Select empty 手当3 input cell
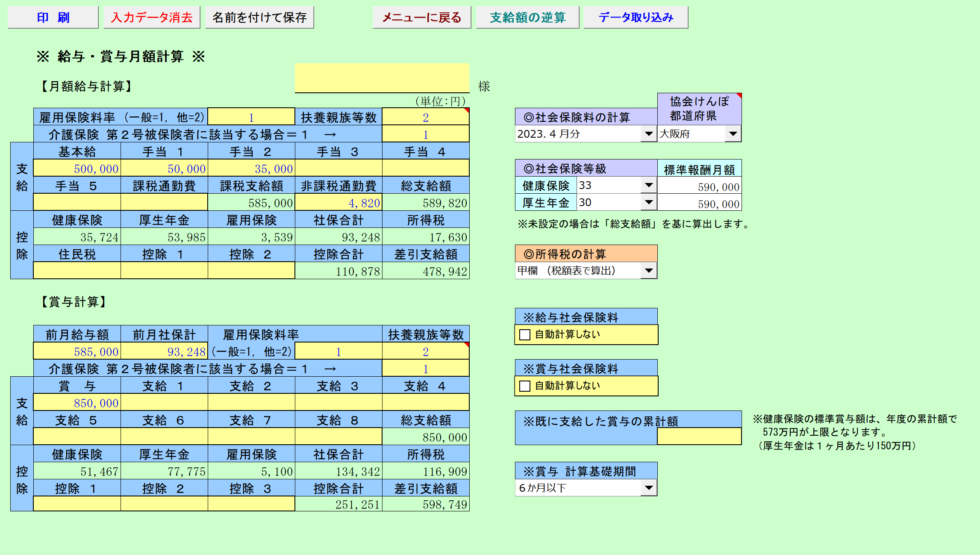The height and width of the screenshot is (555, 980). tap(339, 168)
